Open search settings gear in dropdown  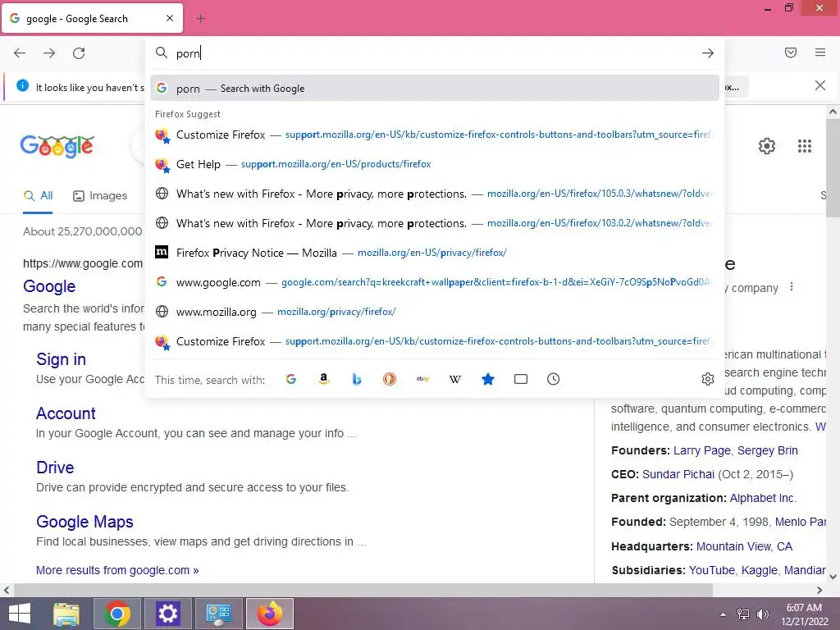point(708,379)
